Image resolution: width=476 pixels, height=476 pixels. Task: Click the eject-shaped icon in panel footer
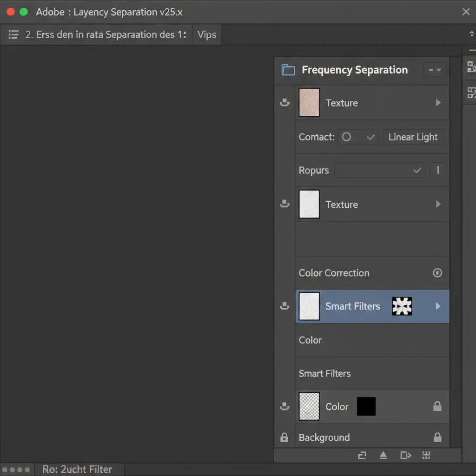(x=383, y=456)
